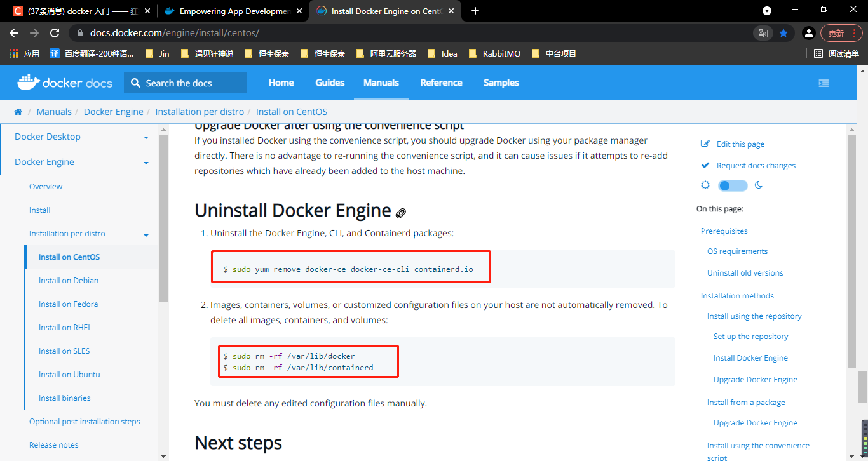Open the reading list icon

coord(818,53)
